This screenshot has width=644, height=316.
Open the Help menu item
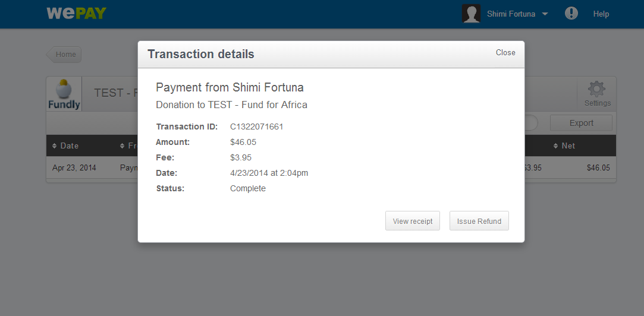pos(601,14)
